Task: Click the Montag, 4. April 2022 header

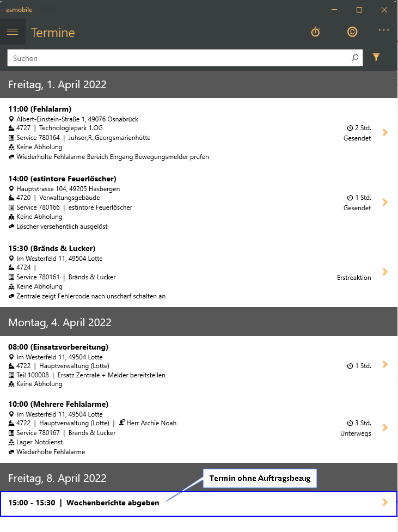Action: (x=199, y=322)
